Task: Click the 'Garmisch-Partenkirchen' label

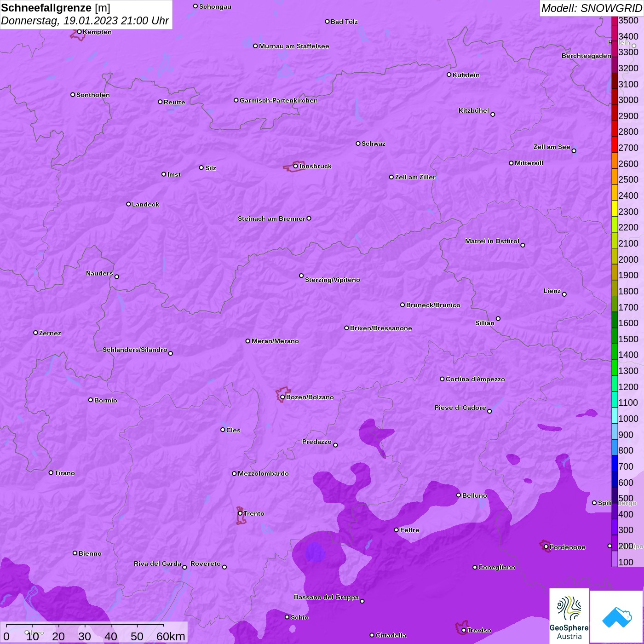Action: pos(279,100)
